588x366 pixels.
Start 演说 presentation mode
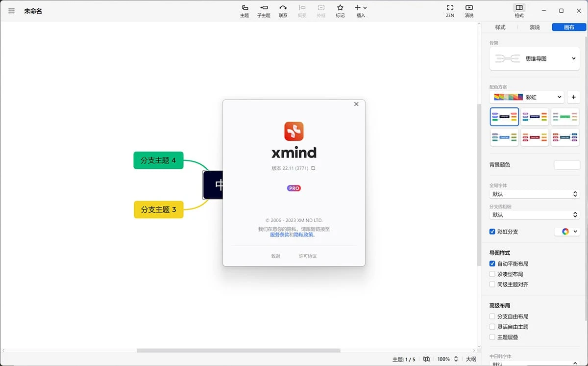pos(468,11)
